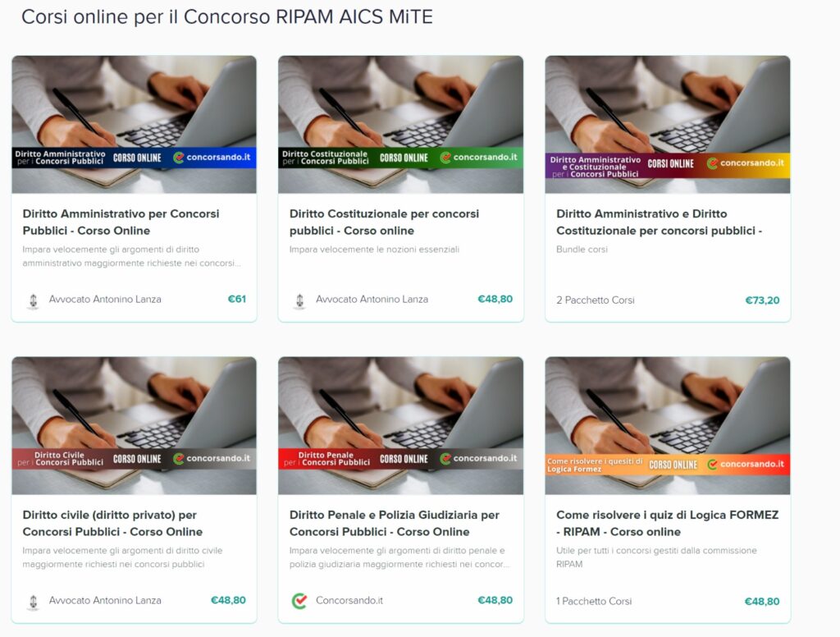Click concorsando.it logo in blue Diritto Amministrativo banner

(x=212, y=157)
